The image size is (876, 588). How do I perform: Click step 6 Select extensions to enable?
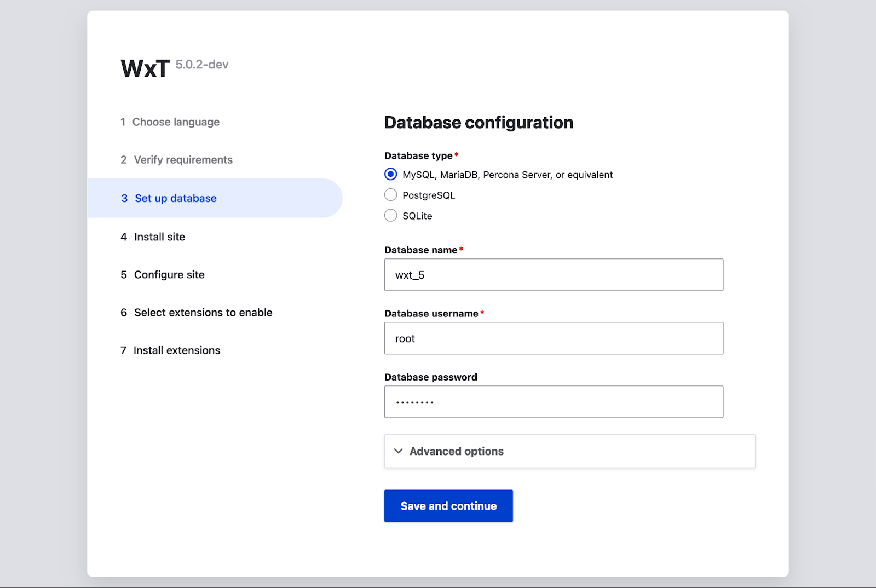coord(203,313)
